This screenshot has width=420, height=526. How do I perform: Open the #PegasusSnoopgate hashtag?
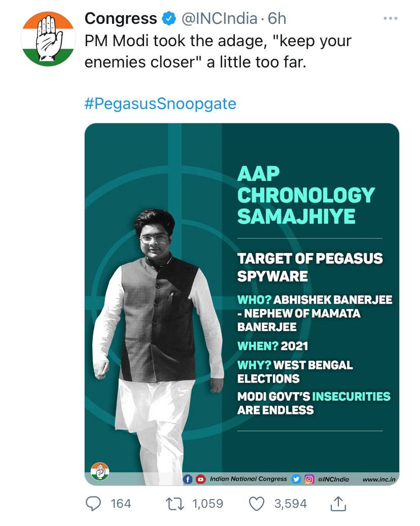pyautogui.click(x=160, y=103)
